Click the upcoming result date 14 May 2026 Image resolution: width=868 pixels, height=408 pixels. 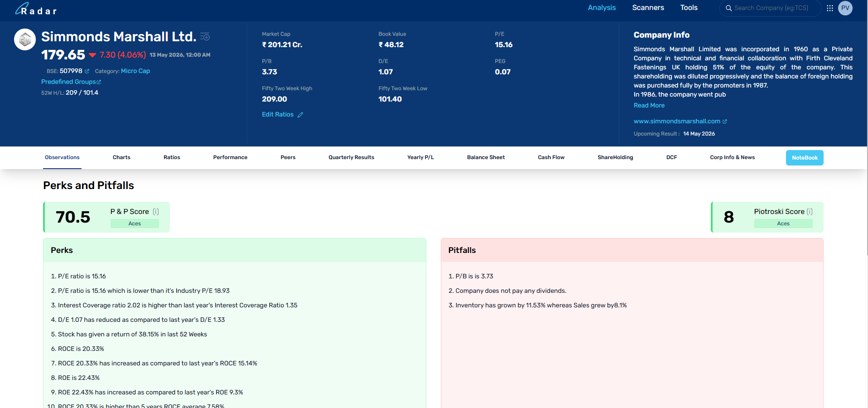(x=699, y=134)
